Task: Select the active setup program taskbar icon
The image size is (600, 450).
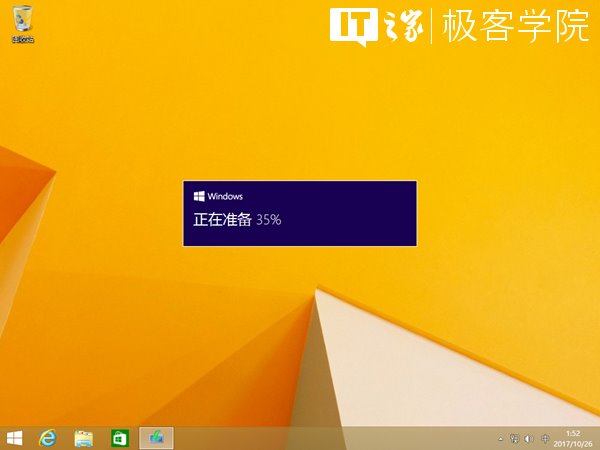Action: pos(156,438)
